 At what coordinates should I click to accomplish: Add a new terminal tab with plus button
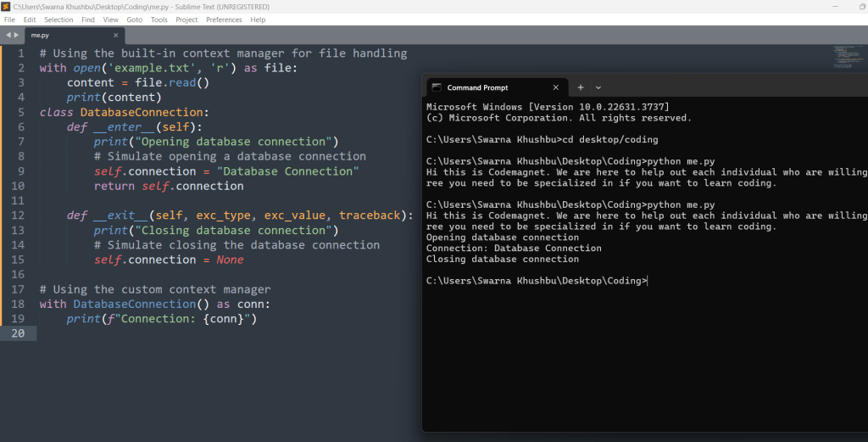coord(581,87)
